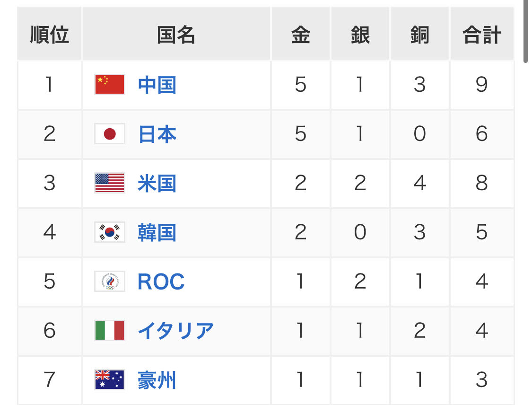Click the 順位 column header
The height and width of the screenshot is (405, 532).
click(x=49, y=35)
